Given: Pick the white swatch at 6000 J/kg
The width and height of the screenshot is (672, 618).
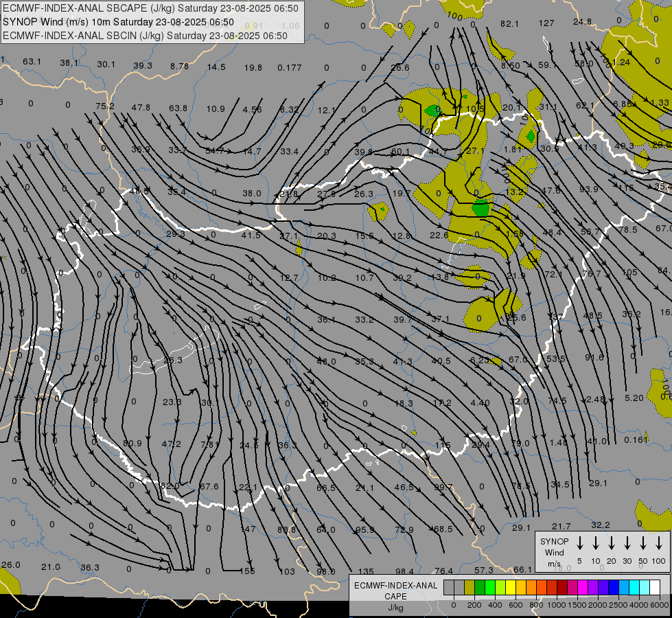Looking at the screenshot, I should coord(655,588).
